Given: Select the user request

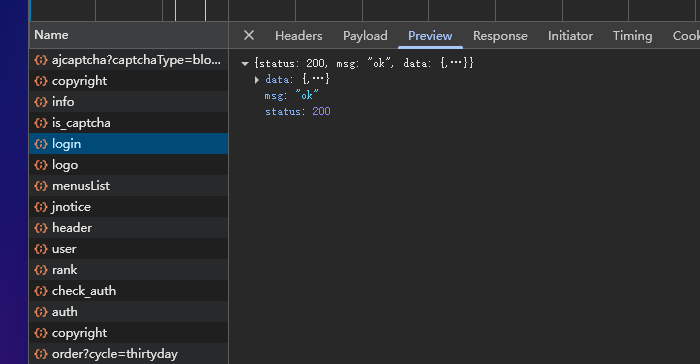Looking at the screenshot, I should pyautogui.click(x=129, y=249).
